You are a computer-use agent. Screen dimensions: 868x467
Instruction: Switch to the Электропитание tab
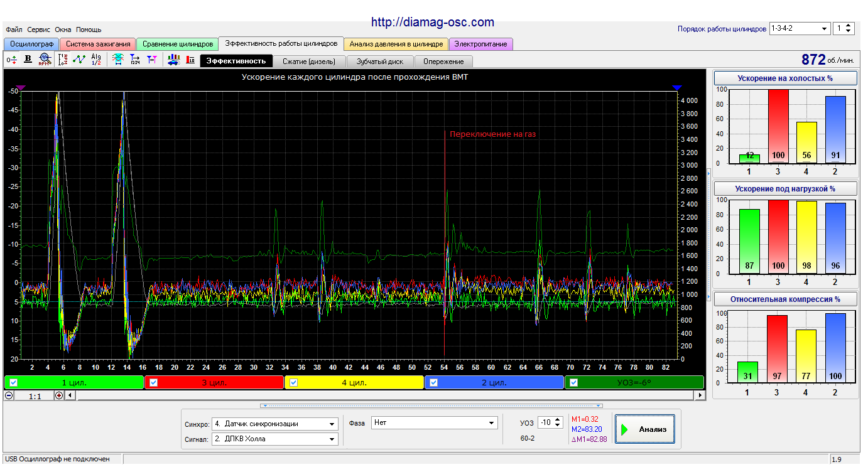pyautogui.click(x=482, y=44)
